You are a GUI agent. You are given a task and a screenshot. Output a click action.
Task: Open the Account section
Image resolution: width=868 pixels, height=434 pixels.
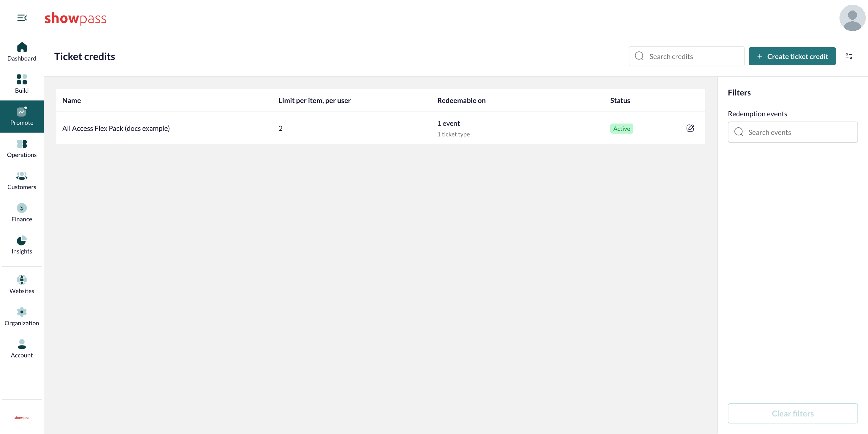[x=22, y=349]
